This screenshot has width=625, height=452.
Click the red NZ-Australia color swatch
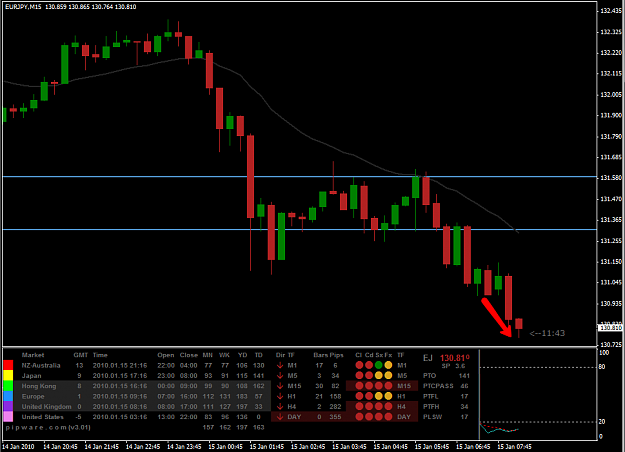coord(8,365)
